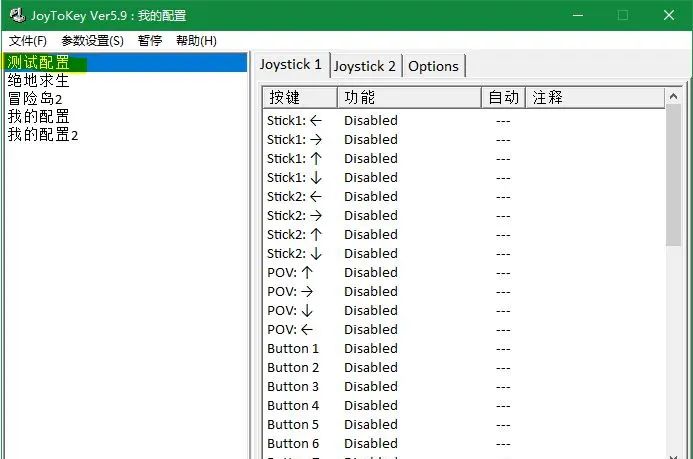Open the 帮助(H) menu

click(196, 41)
